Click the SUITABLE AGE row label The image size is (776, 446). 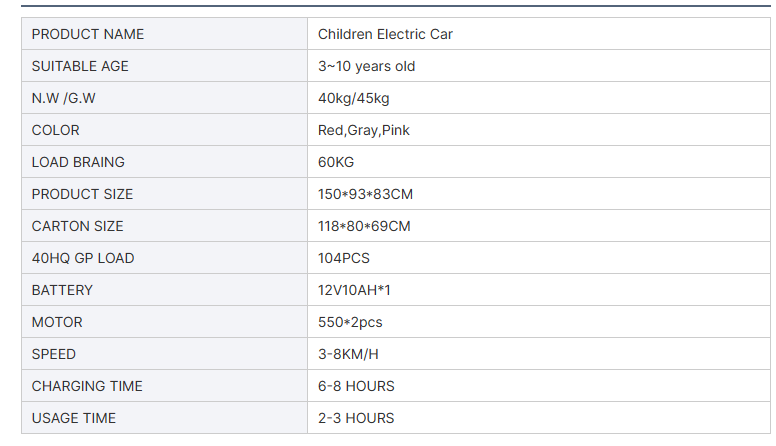tap(80, 66)
